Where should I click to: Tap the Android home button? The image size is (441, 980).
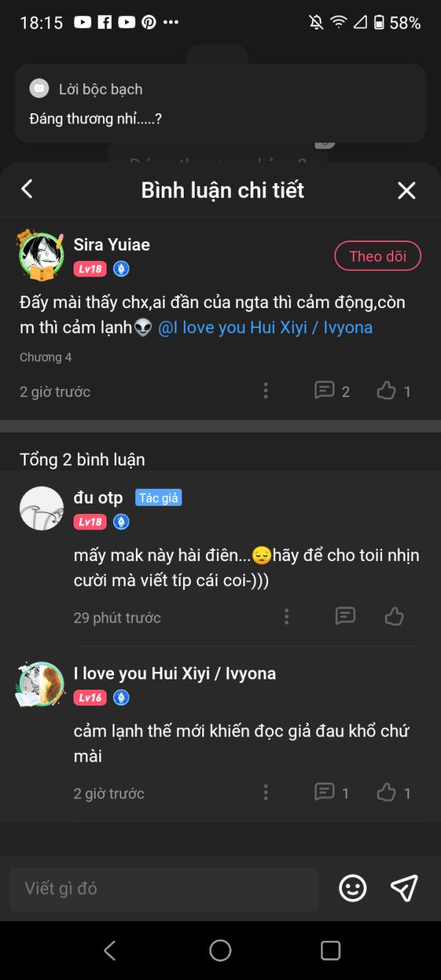(220, 950)
